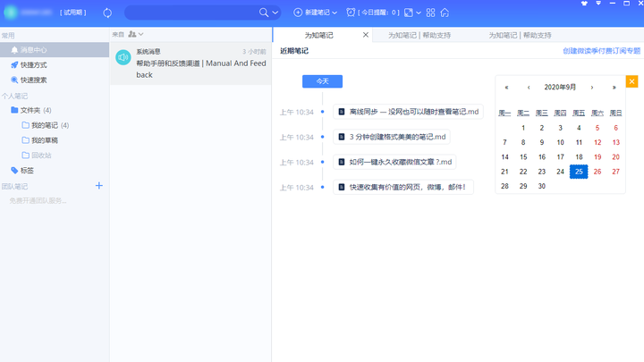
Task: Click the speaker avatar of 系统消息
Action: [x=123, y=57]
